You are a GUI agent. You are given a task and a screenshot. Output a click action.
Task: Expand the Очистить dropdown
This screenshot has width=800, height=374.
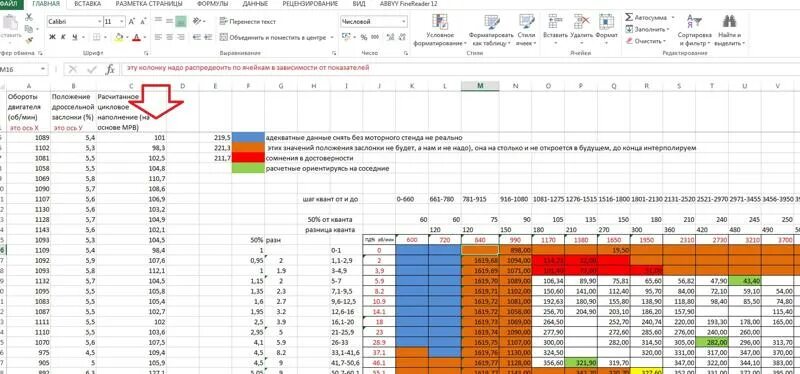point(664,41)
